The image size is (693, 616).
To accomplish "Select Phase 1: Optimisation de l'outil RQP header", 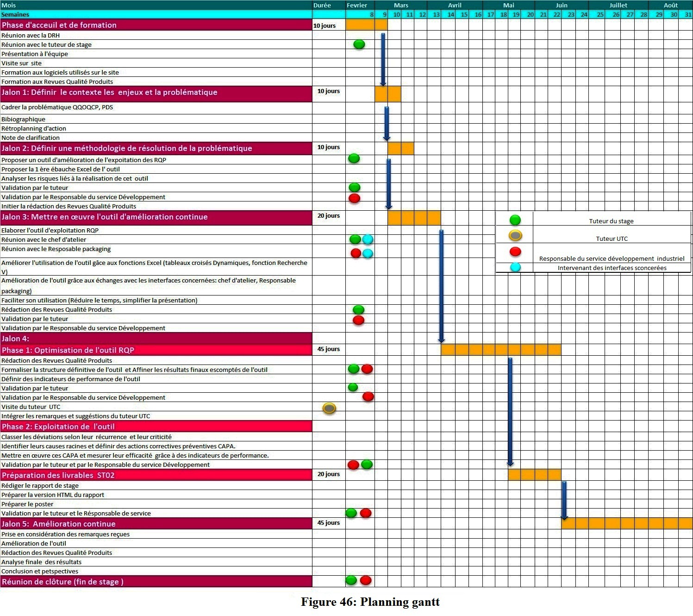I will (156, 350).
